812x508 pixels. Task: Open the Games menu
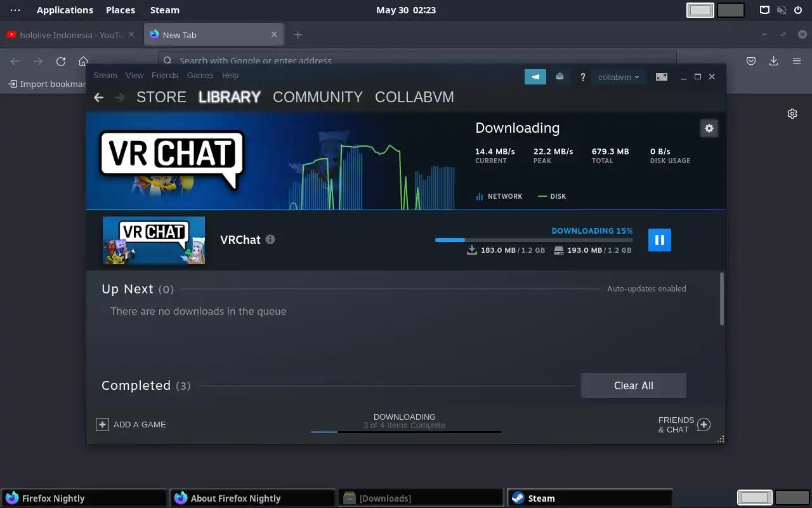point(200,75)
